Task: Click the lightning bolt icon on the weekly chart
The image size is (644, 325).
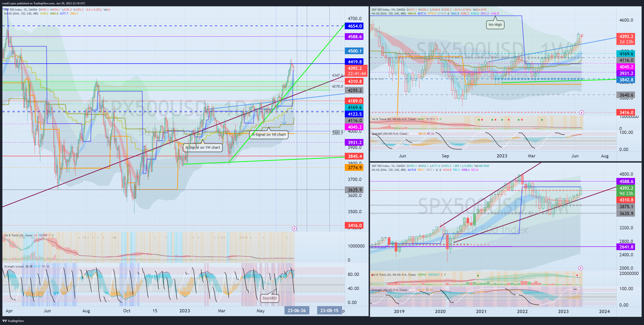Action: (582, 112)
